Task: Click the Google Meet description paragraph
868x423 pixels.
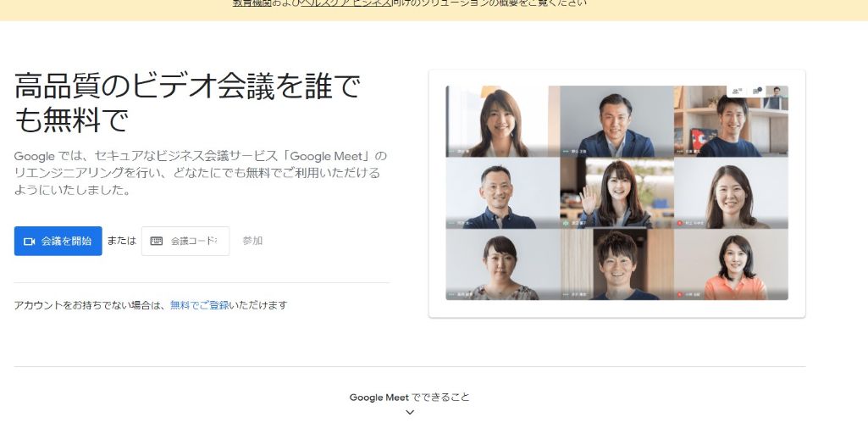Action: point(201,173)
